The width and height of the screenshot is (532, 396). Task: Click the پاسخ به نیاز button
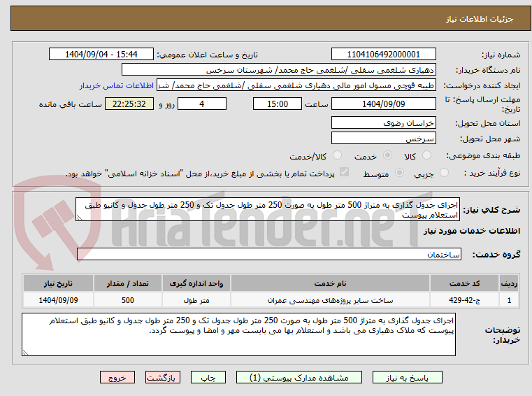pyautogui.click(x=407, y=377)
